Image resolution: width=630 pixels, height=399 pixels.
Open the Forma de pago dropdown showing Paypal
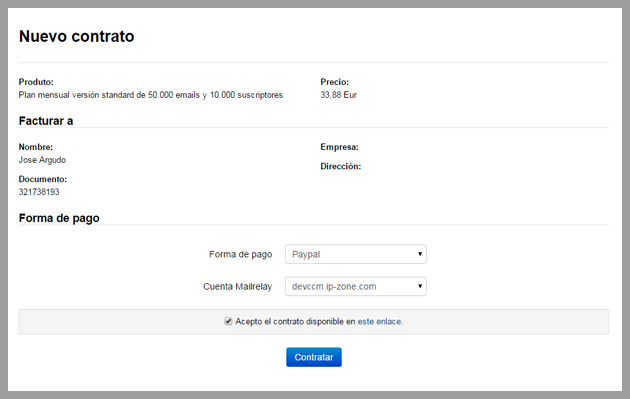pyautogui.click(x=356, y=254)
